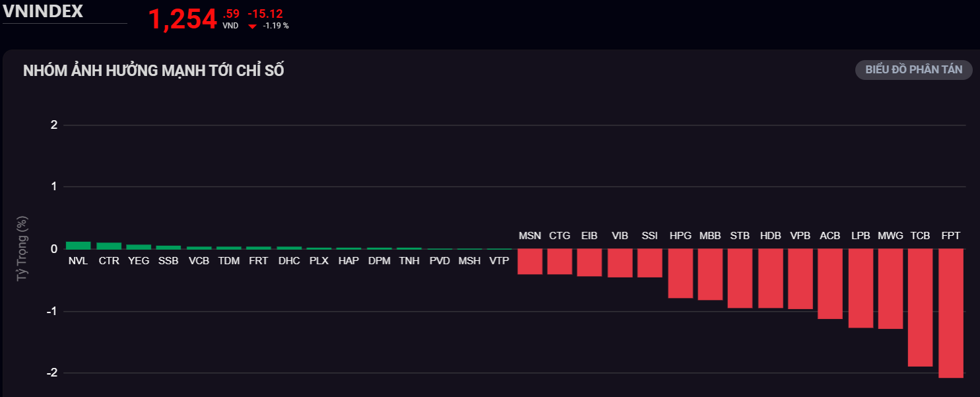980x397 pixels.
Task: Click the red VPB bar
Action: (800, 279)
